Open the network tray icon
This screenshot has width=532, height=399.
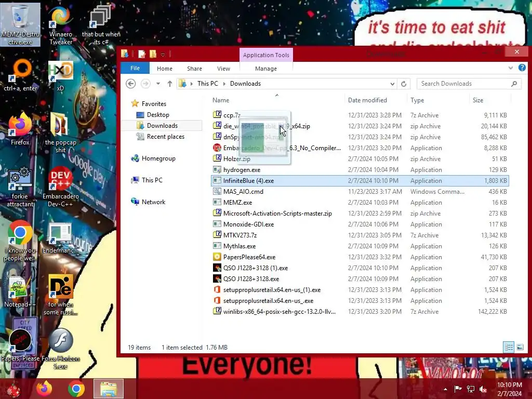coord(471,389)
